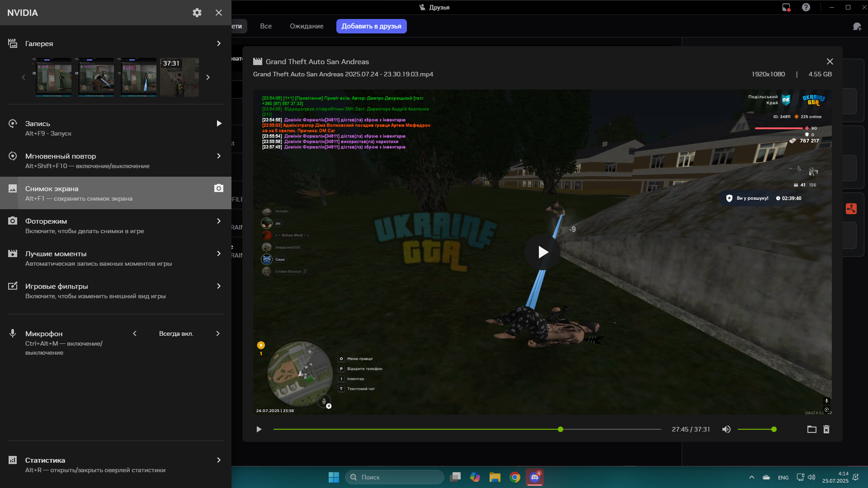Viewport: 868px width, 488px height.
Task: Open video file location folder icon
Action: (x=812, y=429)
